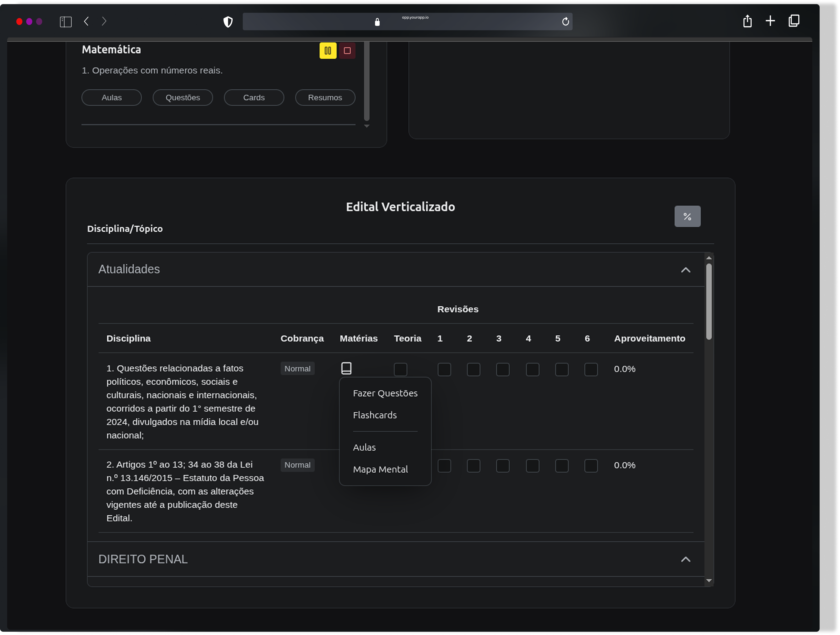Go forward in browser history

tap(104, 21)
